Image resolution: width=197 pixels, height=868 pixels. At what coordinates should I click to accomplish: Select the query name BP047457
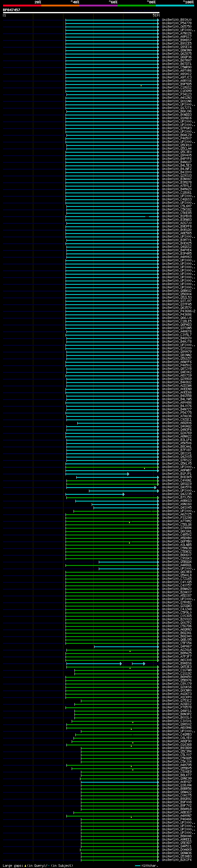click(11, 10)
